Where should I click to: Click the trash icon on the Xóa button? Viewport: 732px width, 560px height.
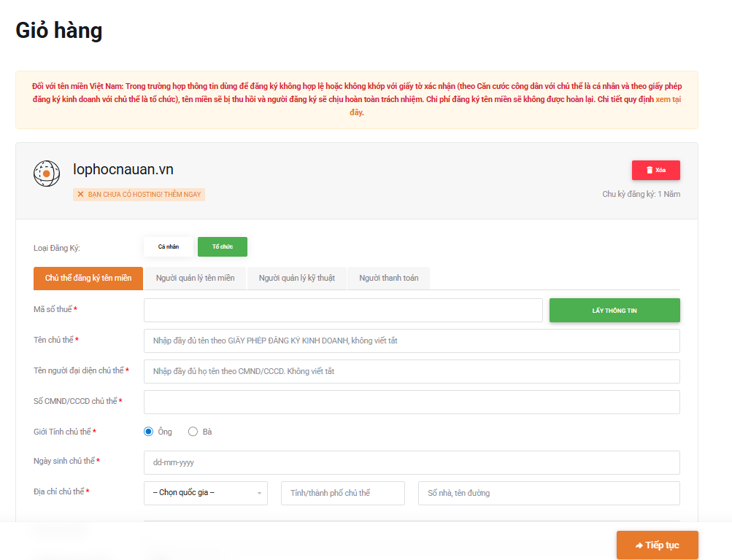click(650, 170)
